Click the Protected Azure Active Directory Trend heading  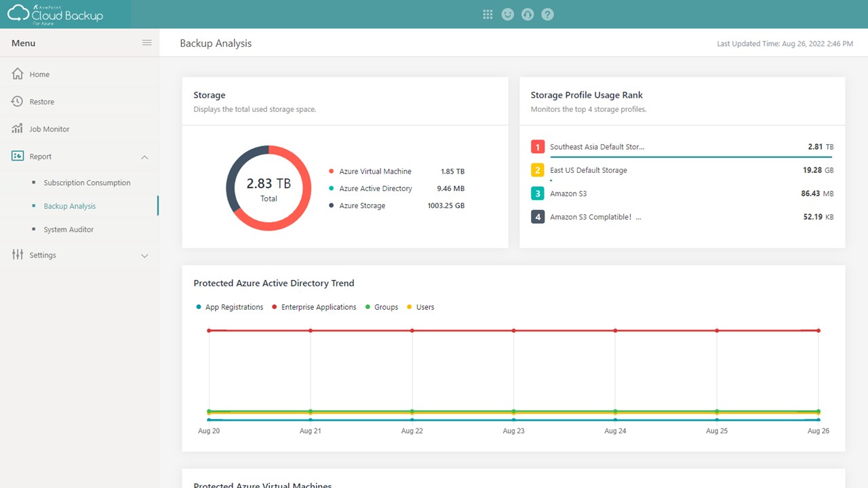274,283
